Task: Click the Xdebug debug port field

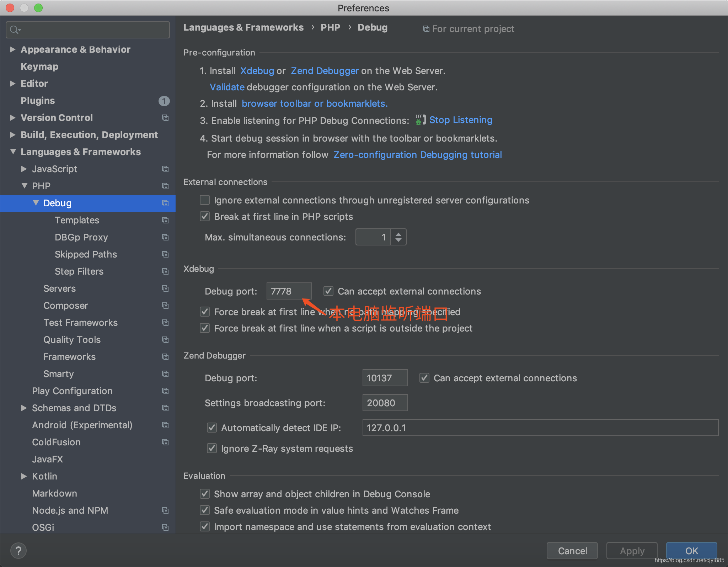Action: (x=289, y=291)
